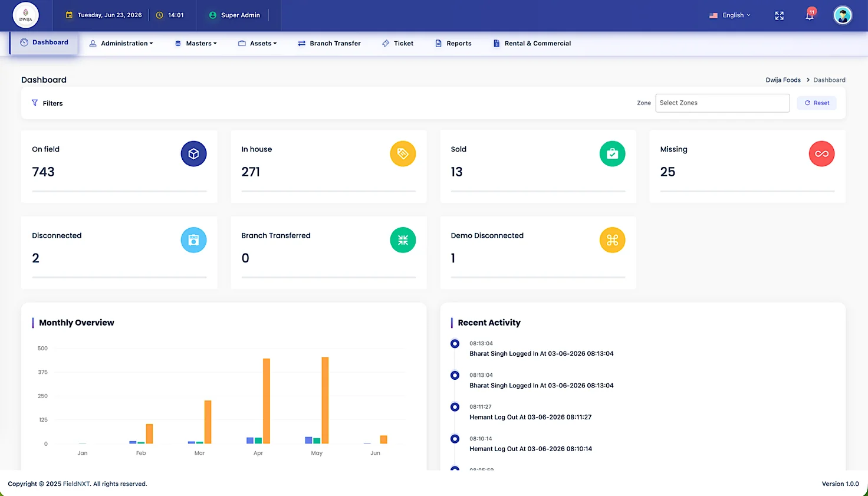Click the Dashboard breadcrumb
This screenshot has width=868, height=496.
pos(829,80)
